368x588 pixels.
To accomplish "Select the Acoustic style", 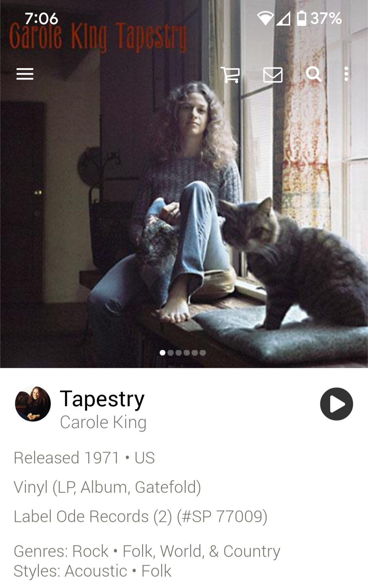I will coord(96,571).
